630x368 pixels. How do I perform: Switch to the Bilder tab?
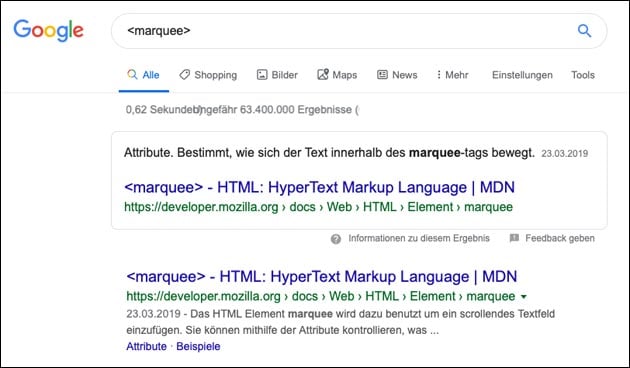pos(277,75)
